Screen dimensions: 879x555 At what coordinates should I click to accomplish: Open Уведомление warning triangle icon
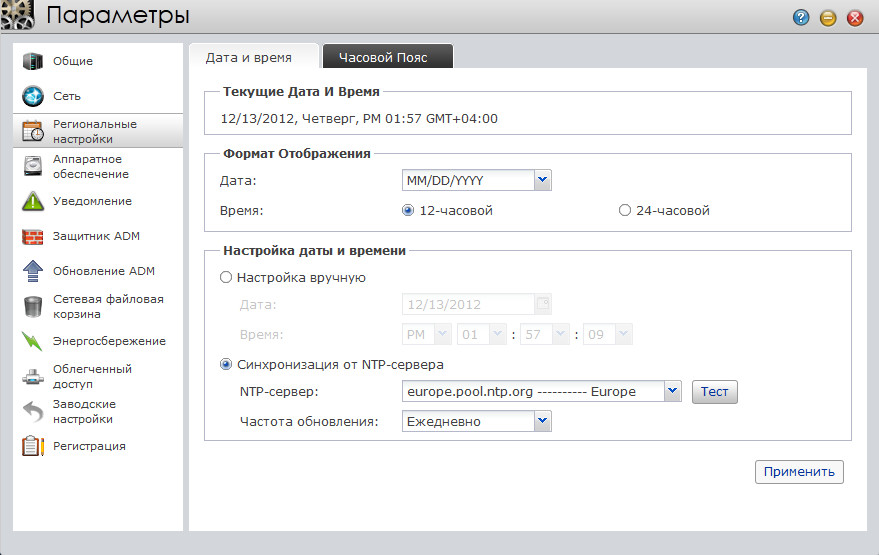point(33,201)
